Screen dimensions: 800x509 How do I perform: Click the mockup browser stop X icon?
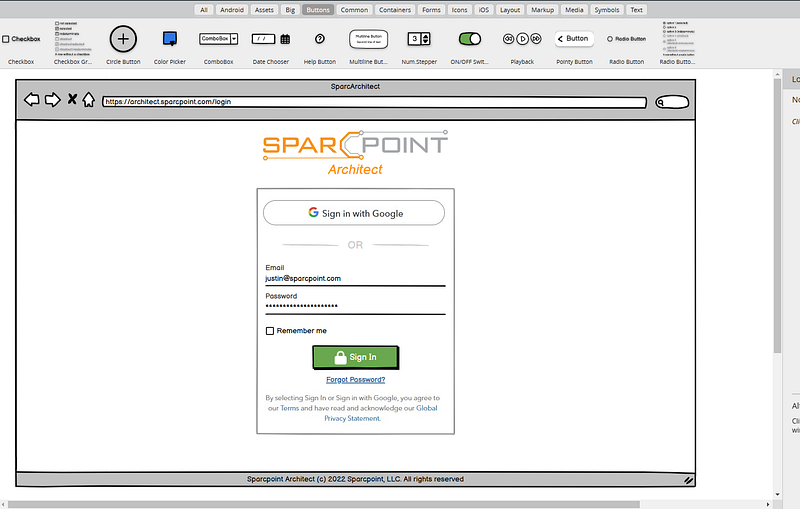(x=72, y=99)
